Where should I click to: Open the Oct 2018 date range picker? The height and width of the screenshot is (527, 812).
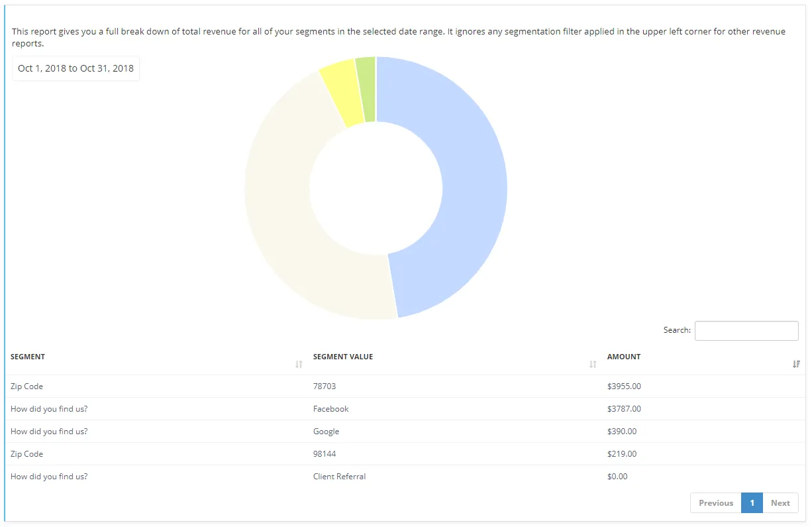76,68
